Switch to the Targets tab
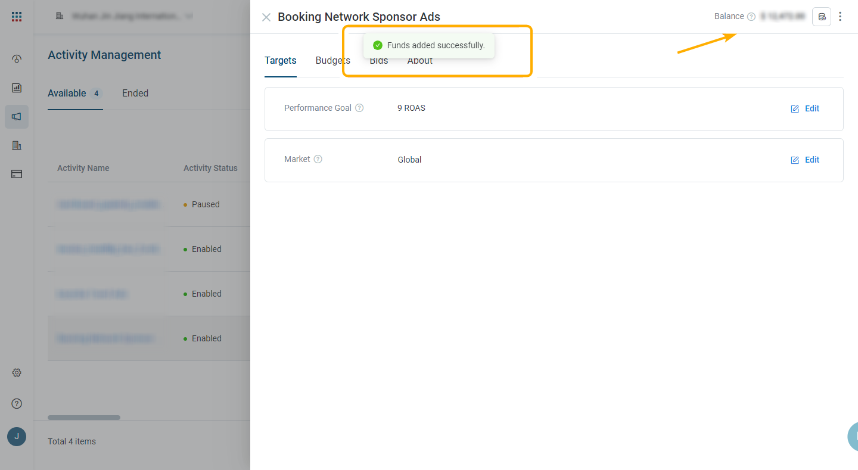Viewport: 858px width, 470px height. point(280,60)
